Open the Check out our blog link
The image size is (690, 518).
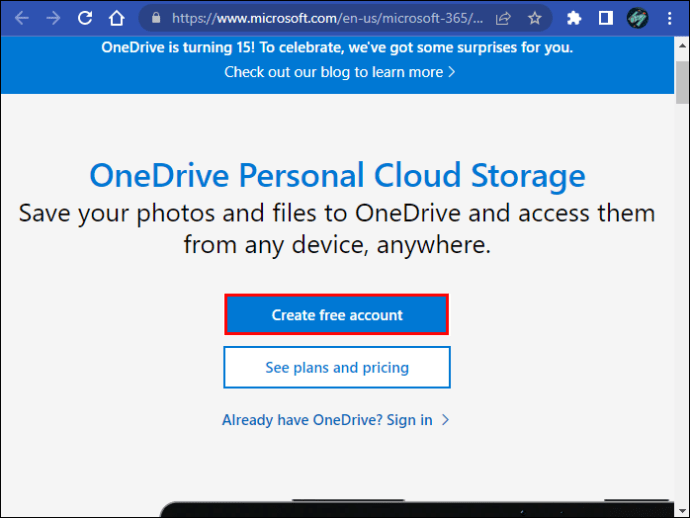333,72
